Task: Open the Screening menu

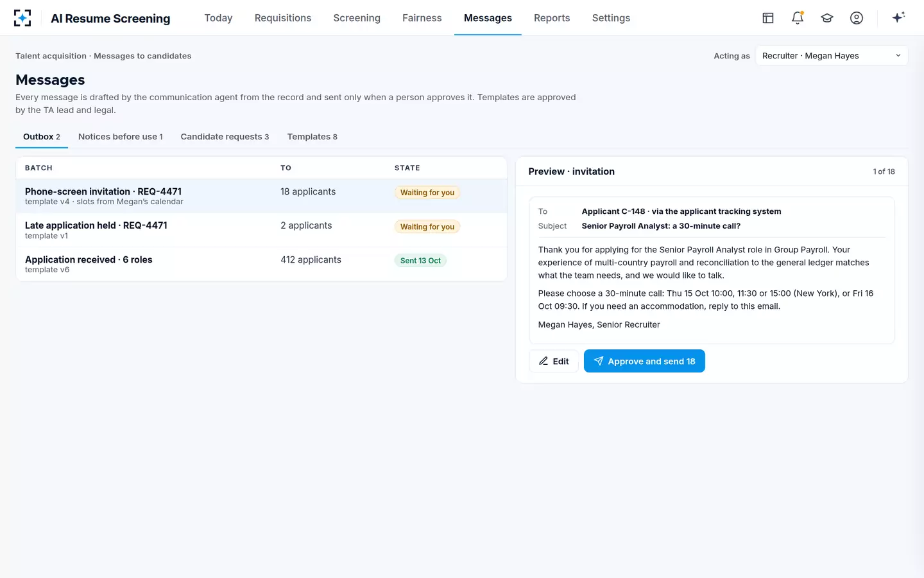Action: point(357,18)
